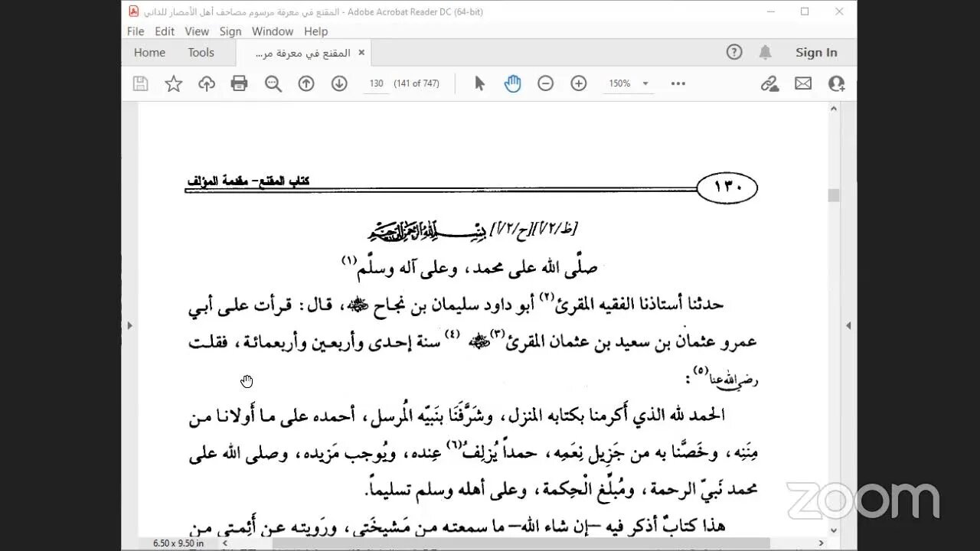Open the View menu
Viewport: 980px width, 551px height.
(x=197, y=31)
